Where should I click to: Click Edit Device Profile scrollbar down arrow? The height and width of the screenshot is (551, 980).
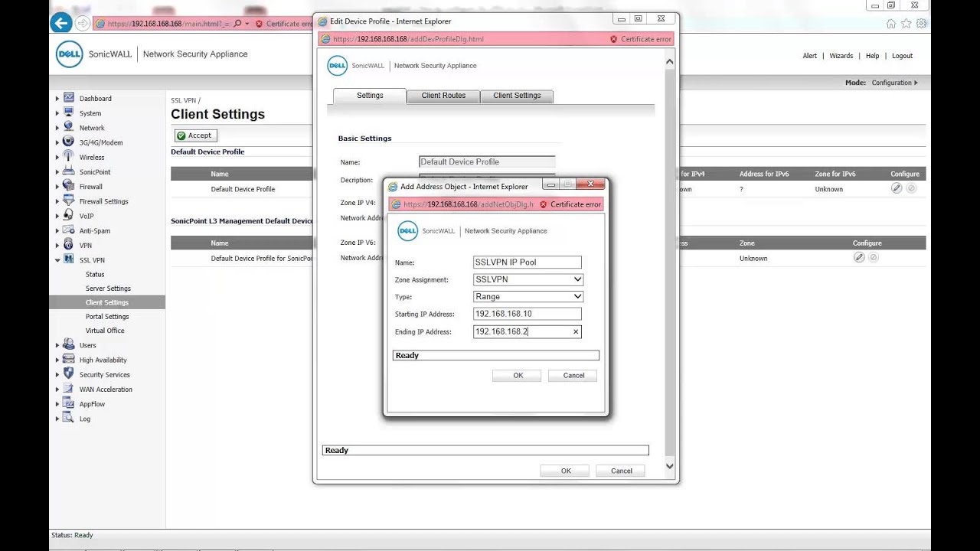tap(669, 466)
